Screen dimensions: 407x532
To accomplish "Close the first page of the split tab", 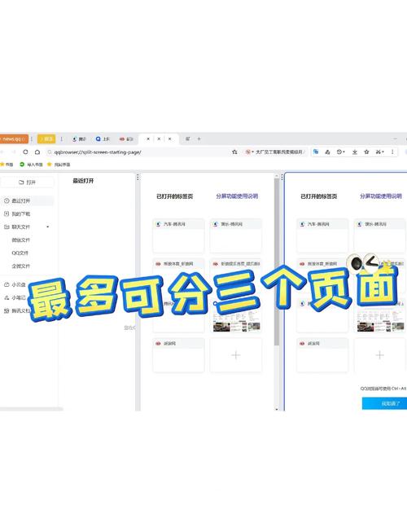I will coord(148,138).
